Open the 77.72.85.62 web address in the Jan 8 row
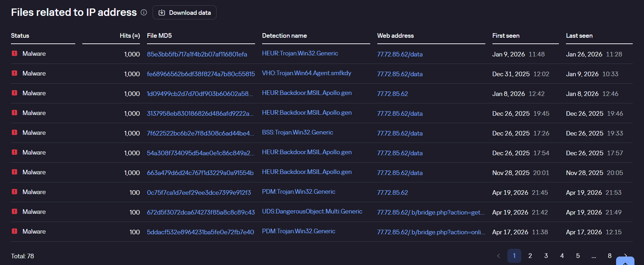The width and height of the screenshot is (644, 265). click(x=392, y=94)
